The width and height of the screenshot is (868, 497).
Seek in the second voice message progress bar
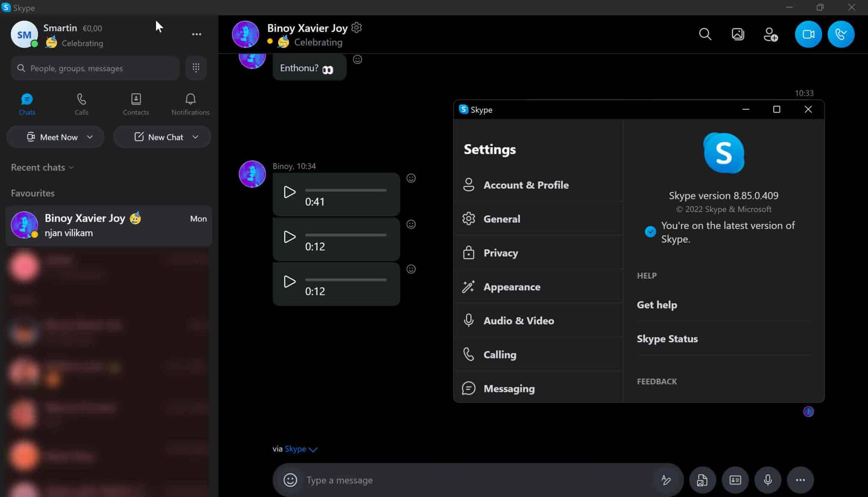click(346, 235)
